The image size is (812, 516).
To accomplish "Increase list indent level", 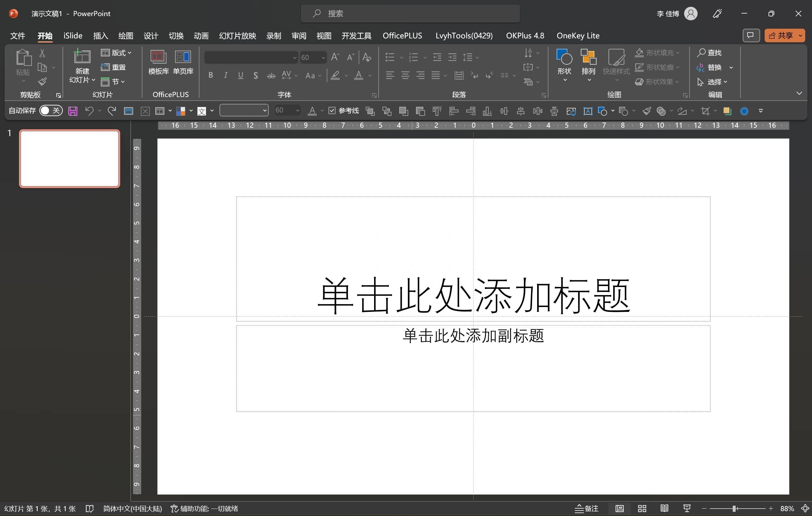I will pyautogui.click(x=452, y=57).
